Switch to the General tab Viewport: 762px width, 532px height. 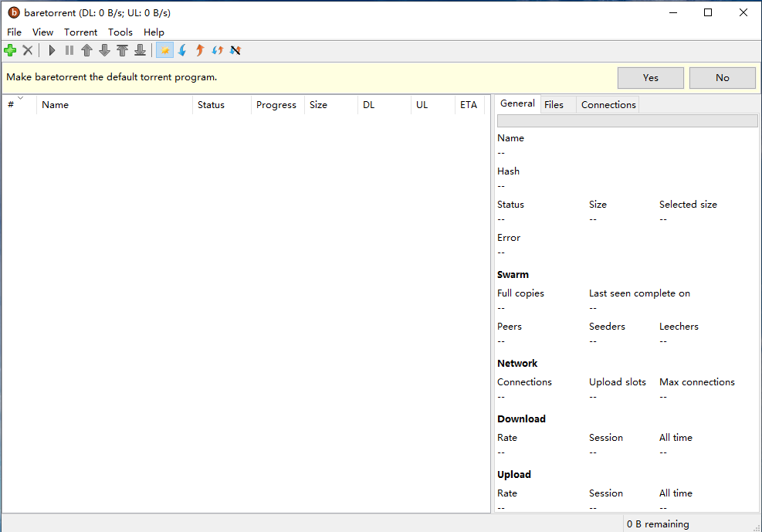pyautogui.click(x=517, y=103)
